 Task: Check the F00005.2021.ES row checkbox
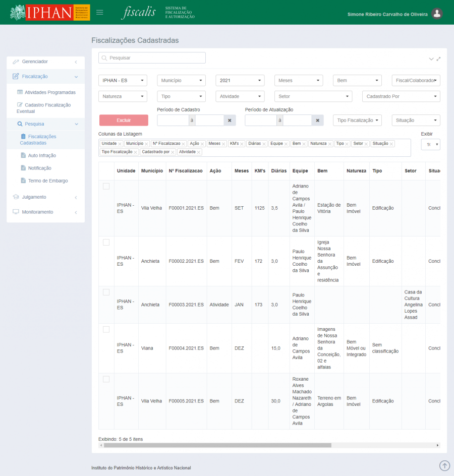(x=106, y=379)
